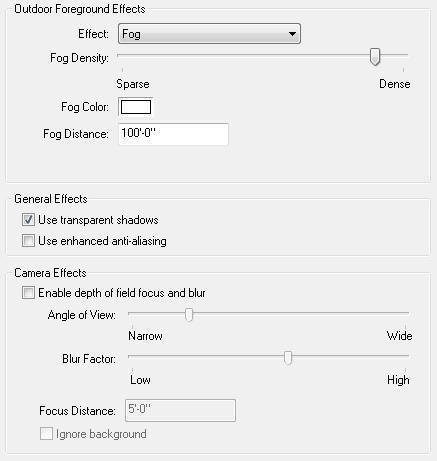This screenshot has width=437, height=461.
Task: Click the Angle of View slider handle
Action: point(189,314)
